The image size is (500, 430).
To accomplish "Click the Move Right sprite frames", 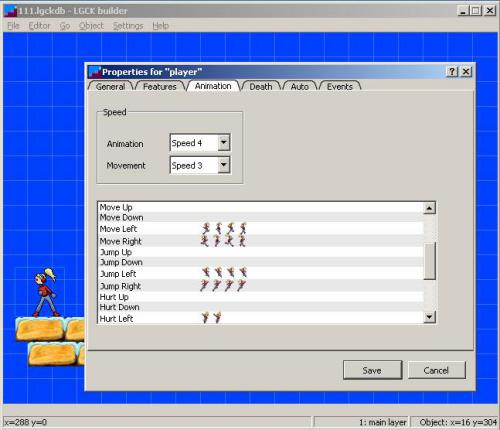I will coord(223,241).
